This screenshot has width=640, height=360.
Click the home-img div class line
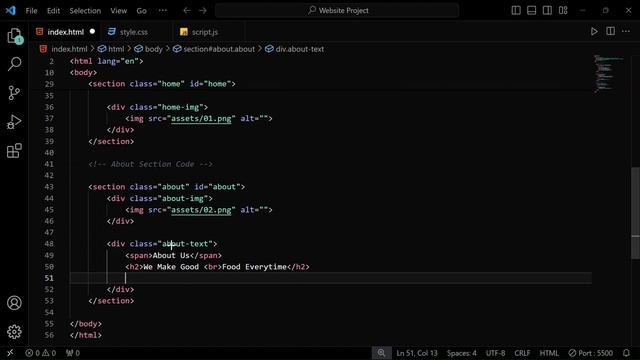point(157,107)
